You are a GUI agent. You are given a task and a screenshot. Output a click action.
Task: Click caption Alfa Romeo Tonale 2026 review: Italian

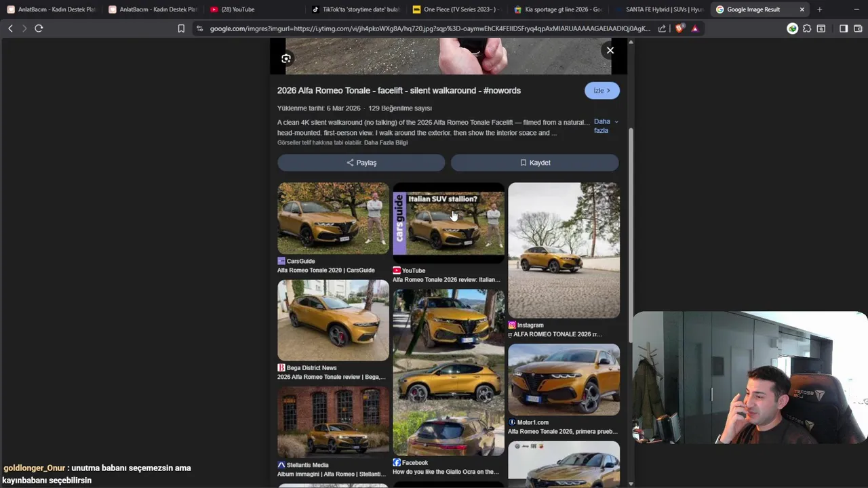point(446,280)
